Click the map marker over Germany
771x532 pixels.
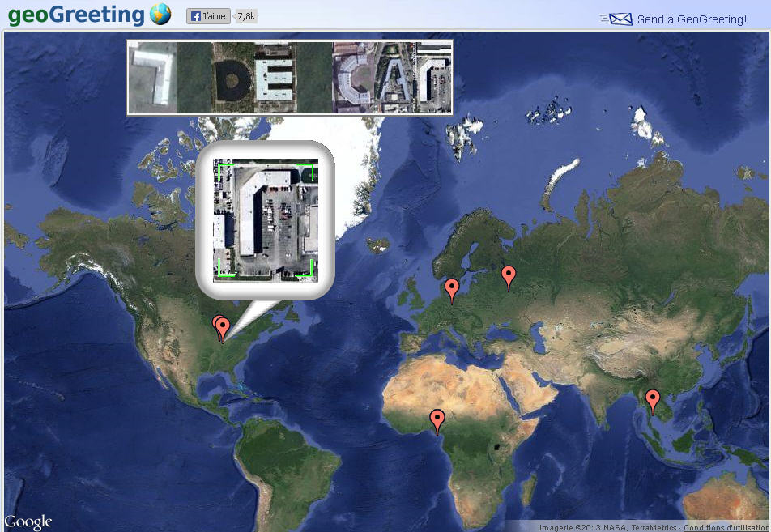[x=452, y=287]
